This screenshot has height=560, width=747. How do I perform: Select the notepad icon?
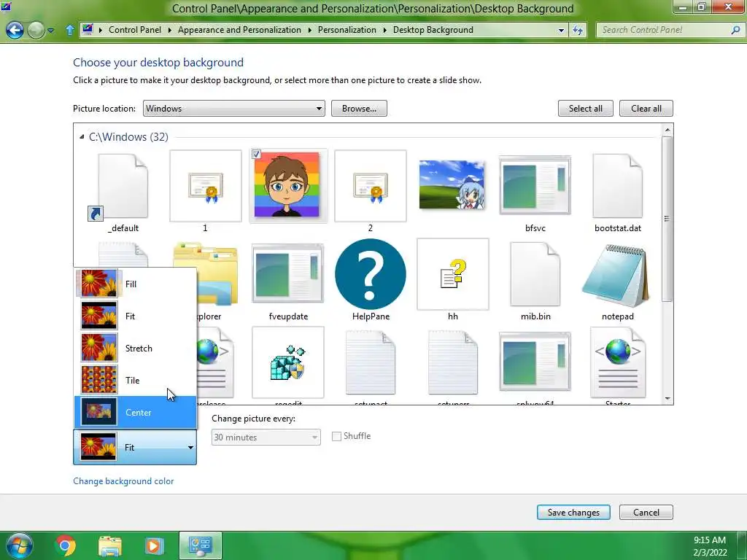coord(616,275)
